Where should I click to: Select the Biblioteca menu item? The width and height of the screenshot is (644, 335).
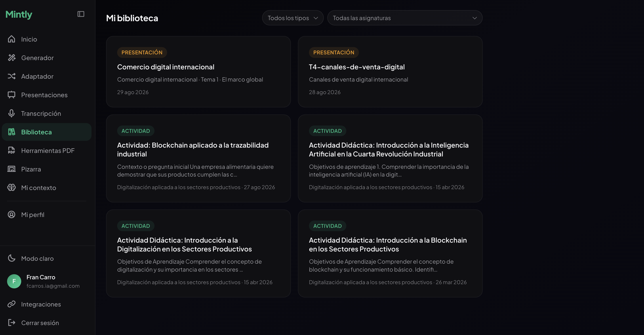(46, 132)
